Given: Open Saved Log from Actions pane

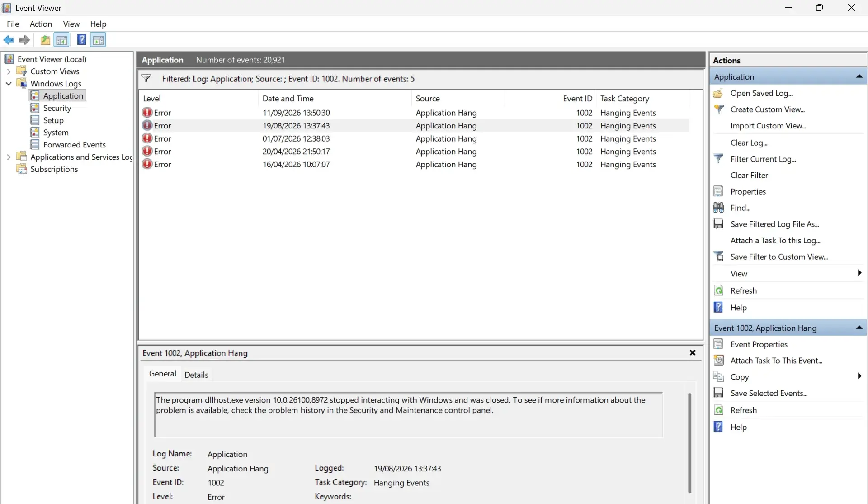Looking at the screenshot, I should pyautogui.click(x=761, y=93).
